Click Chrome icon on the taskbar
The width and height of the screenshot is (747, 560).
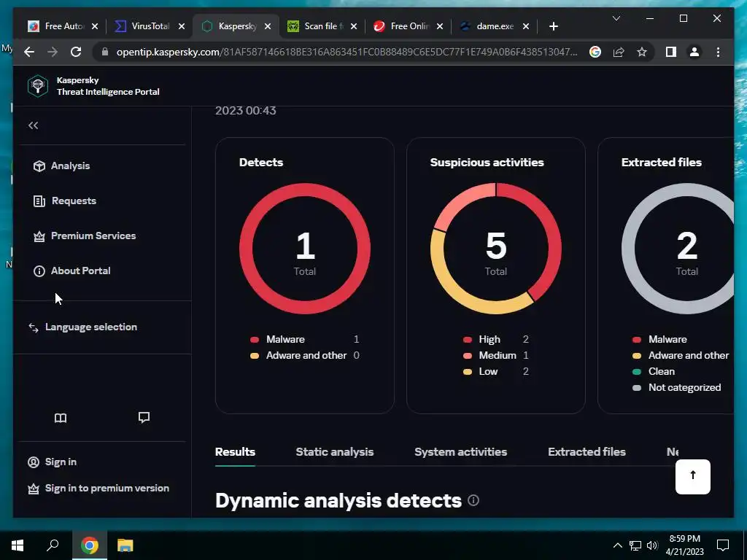[89, 545]
